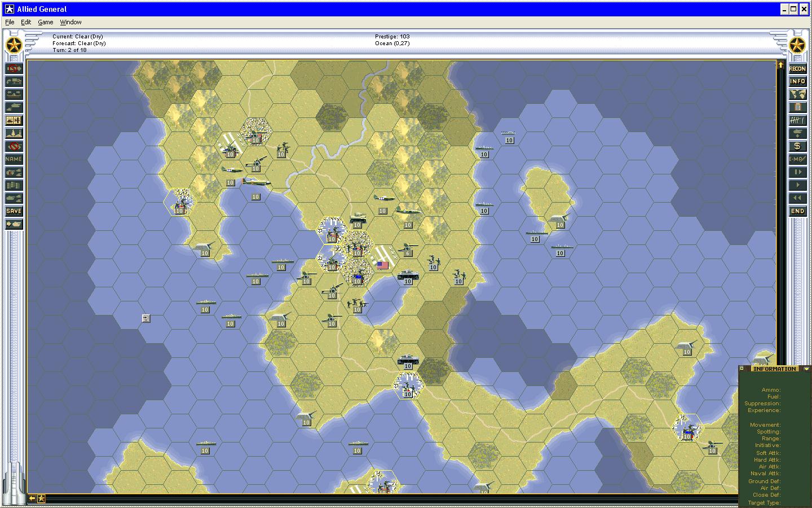Click the map scroll left arrow at bottom

point(32,498)
